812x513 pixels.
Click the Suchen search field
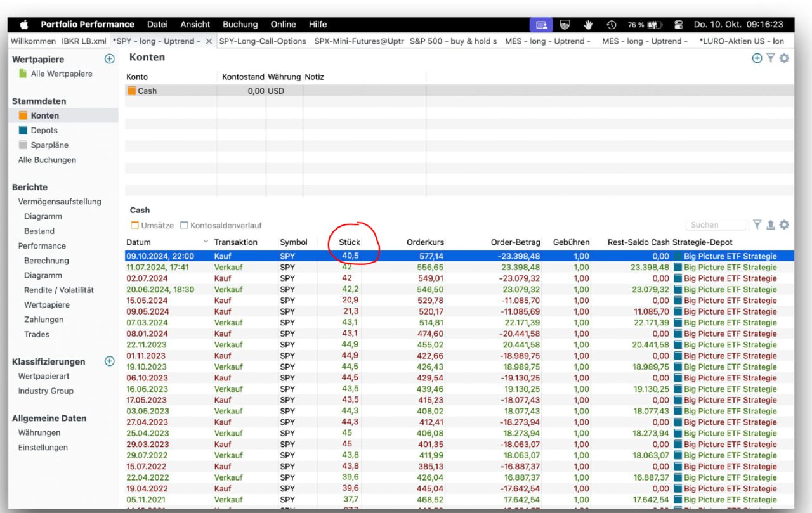pyautogui.click(x=716, y=225)
